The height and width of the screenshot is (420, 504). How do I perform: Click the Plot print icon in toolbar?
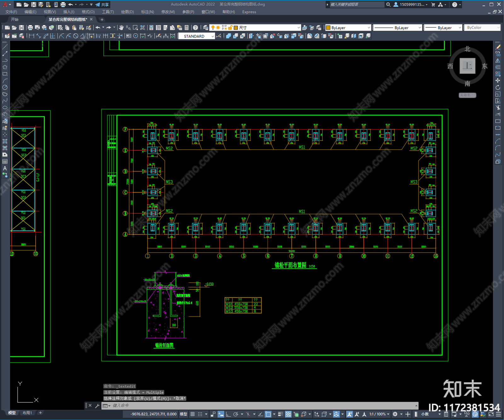point(30,28)
